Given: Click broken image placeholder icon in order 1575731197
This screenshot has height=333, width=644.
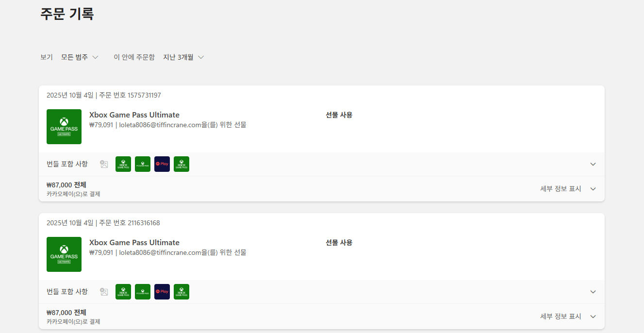Looking at the screenshot, I should [x=104, y=164].
